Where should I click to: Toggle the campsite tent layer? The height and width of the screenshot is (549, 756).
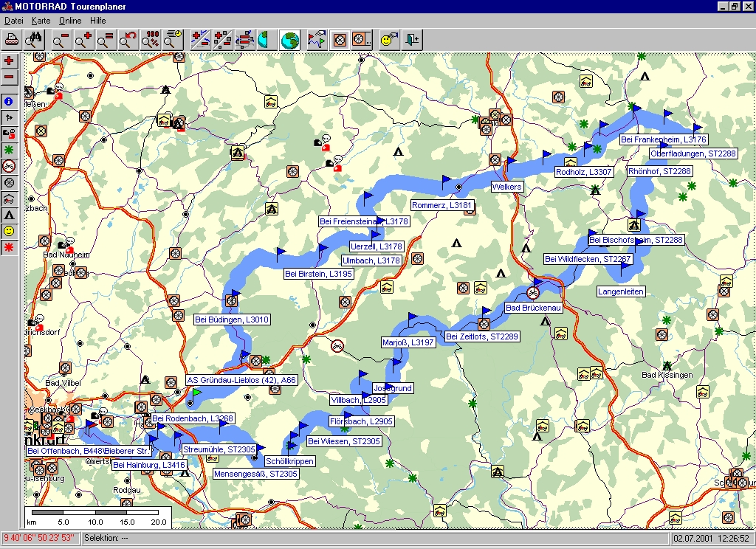tap(9, 215)
